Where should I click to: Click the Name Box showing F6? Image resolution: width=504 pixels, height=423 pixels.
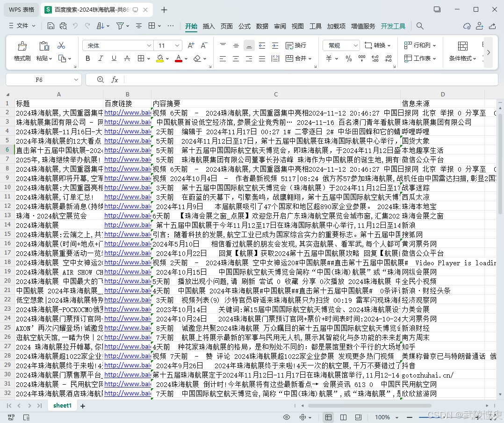point(43,80)
